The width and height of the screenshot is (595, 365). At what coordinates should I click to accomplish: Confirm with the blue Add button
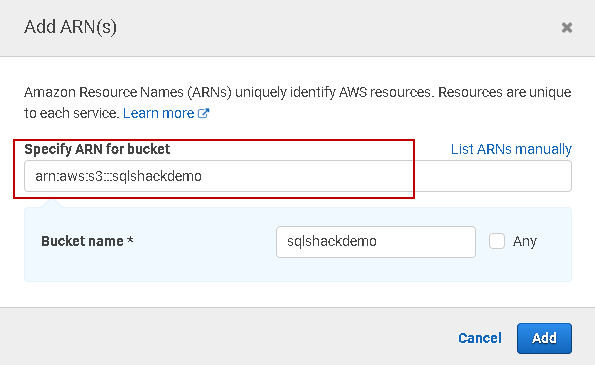(x=544, y=338)
